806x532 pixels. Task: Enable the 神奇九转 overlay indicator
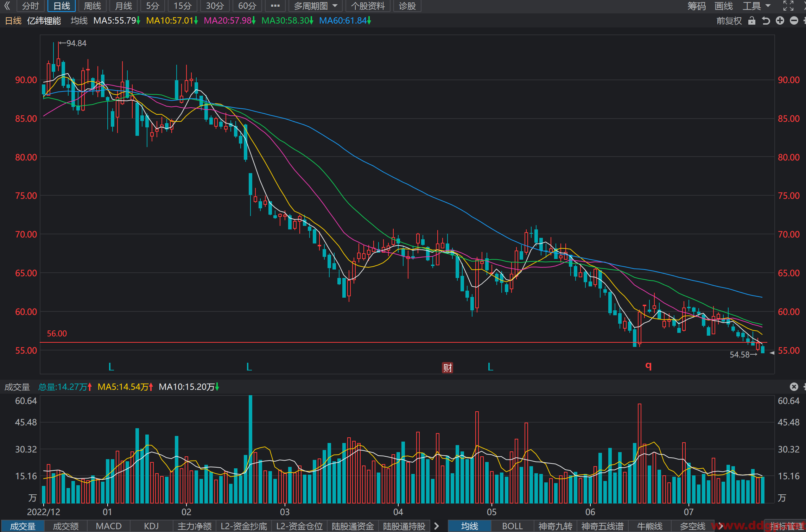[x=555, y=526]
